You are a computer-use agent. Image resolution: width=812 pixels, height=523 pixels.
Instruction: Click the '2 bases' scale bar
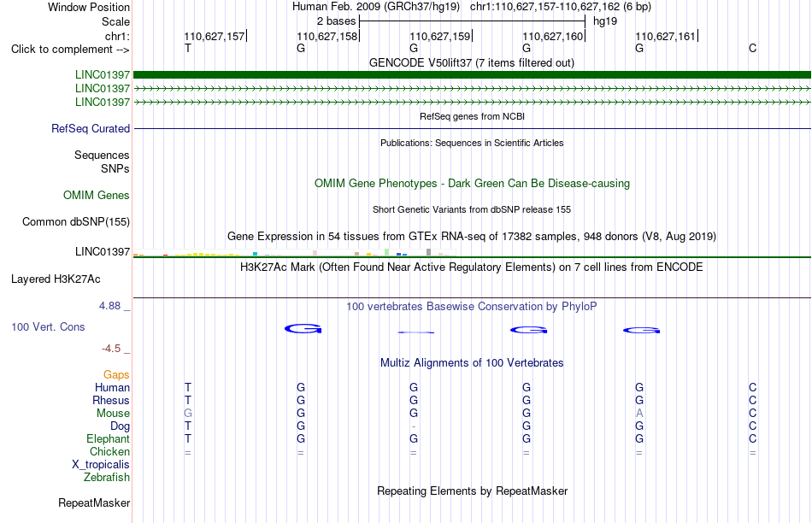[472, 21]
